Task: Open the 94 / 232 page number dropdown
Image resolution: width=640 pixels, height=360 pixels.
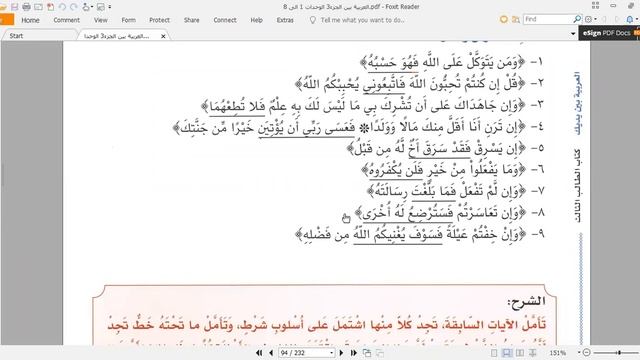Action: point(332,353)
